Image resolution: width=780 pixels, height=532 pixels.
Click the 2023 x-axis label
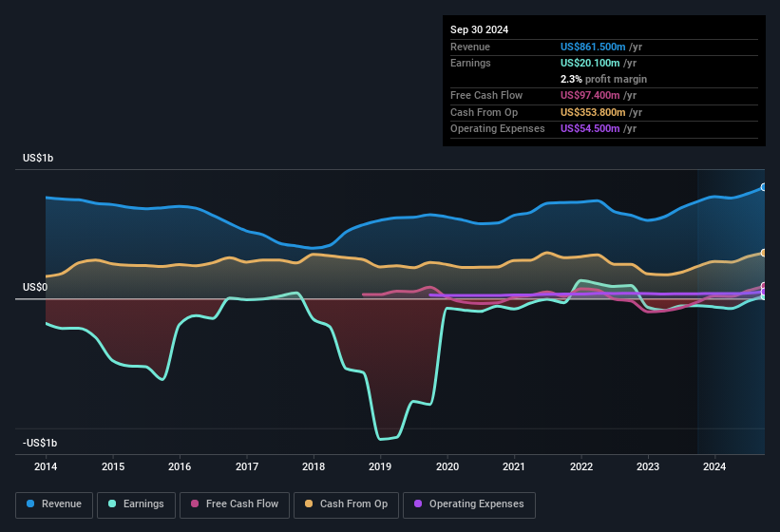pyautogui.click(x=648, y=466)
